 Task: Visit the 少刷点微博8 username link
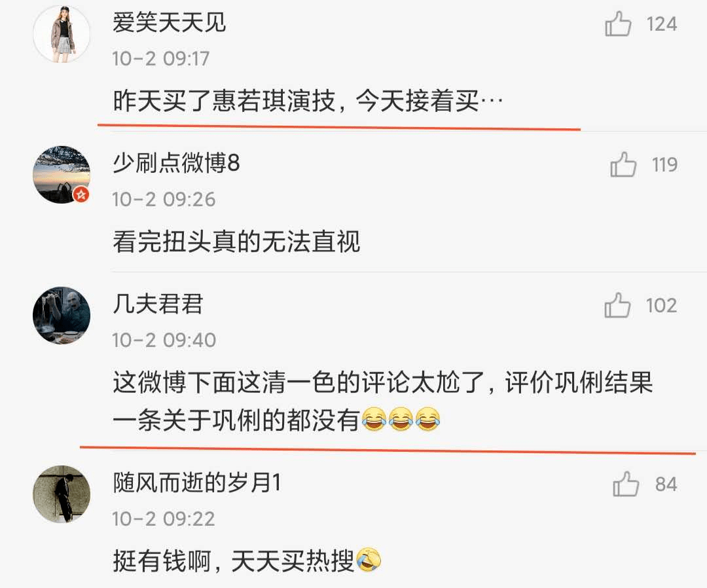[176, 163]
